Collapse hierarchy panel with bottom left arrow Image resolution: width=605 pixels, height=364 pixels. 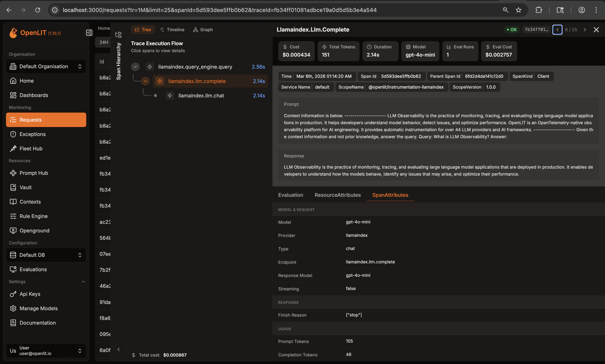pyautogui.click(x=118, y=350)
